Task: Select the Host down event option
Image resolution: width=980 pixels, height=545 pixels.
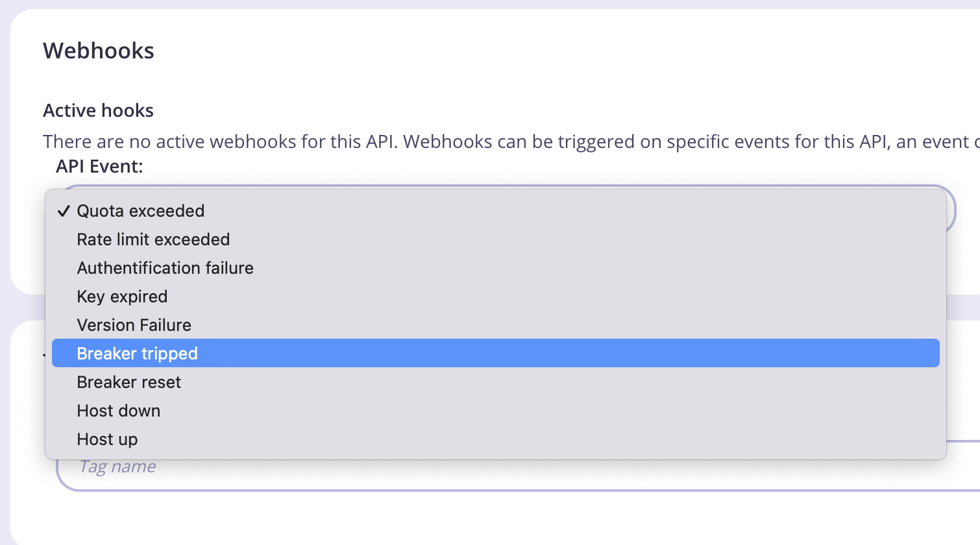Action: click(x=118, y=410)
